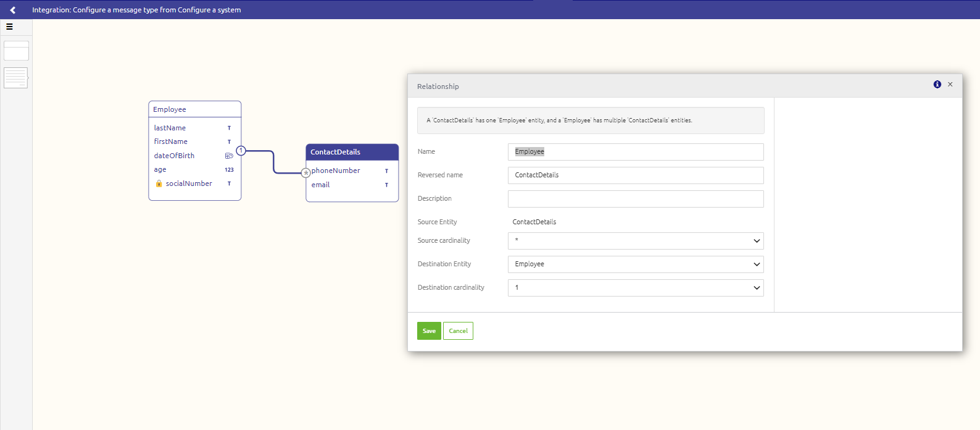The image size is (980, 430).
Task: Click the Reversed name input field
Action: 635,175
